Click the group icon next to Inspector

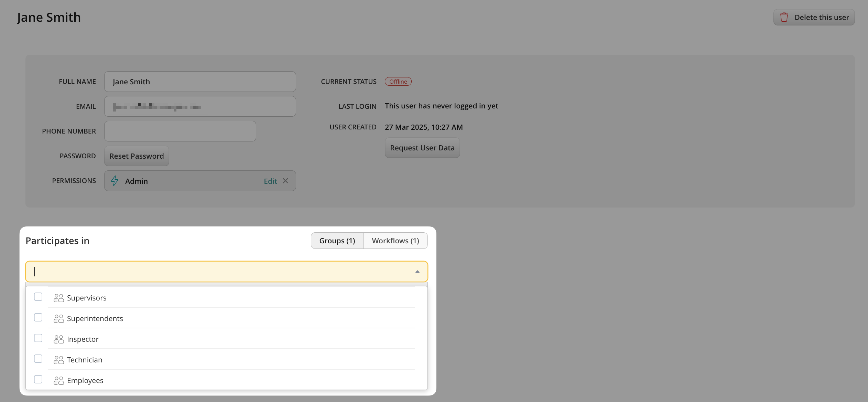(x=58, y=339)
